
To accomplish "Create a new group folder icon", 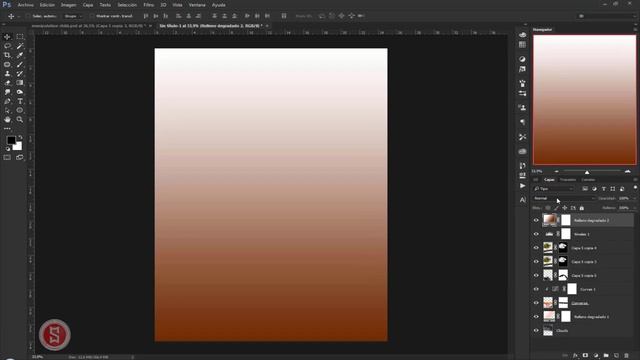I will [606, 356].
